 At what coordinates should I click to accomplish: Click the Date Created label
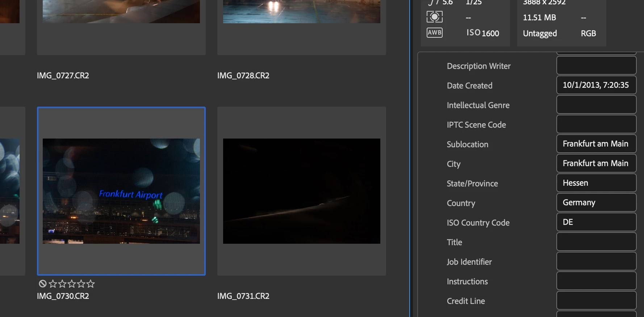click(x=469, y=86)
